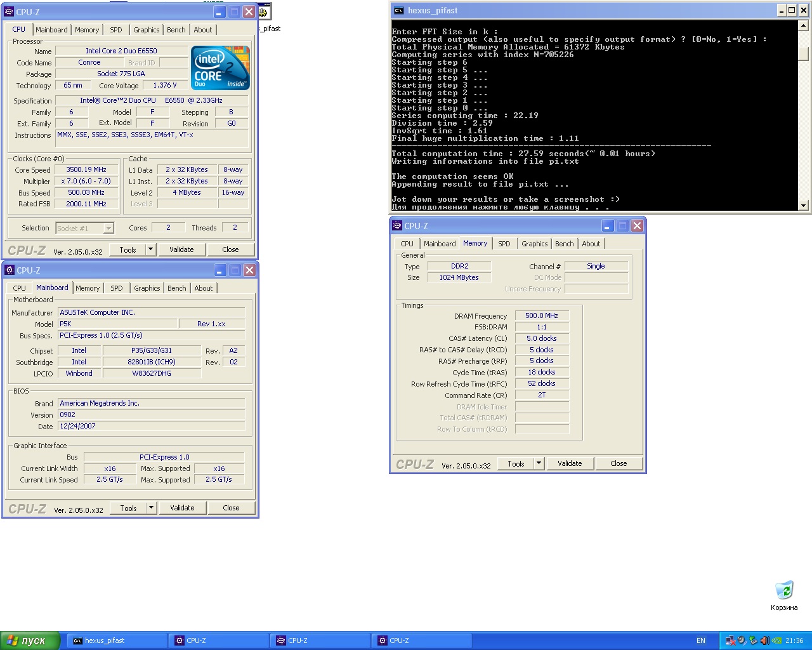Click the Rated FSB value 2000.11 MHz
Image resolution: width=812 pixels, height=650 pixels.
[x=86, y=204]
